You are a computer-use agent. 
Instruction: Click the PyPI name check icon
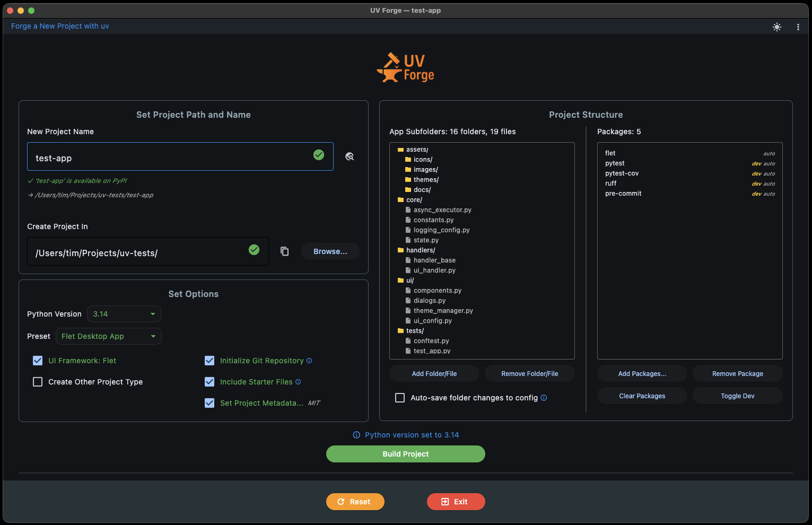(350, 156)
